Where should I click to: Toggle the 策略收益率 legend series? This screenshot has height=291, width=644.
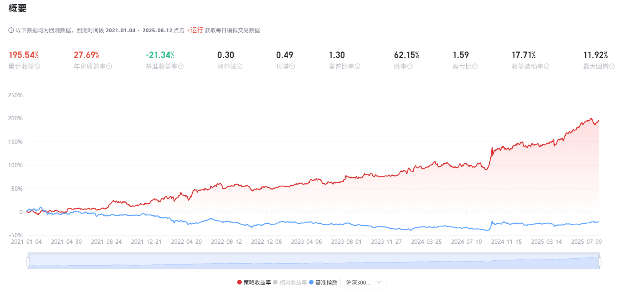coord(254,283)
